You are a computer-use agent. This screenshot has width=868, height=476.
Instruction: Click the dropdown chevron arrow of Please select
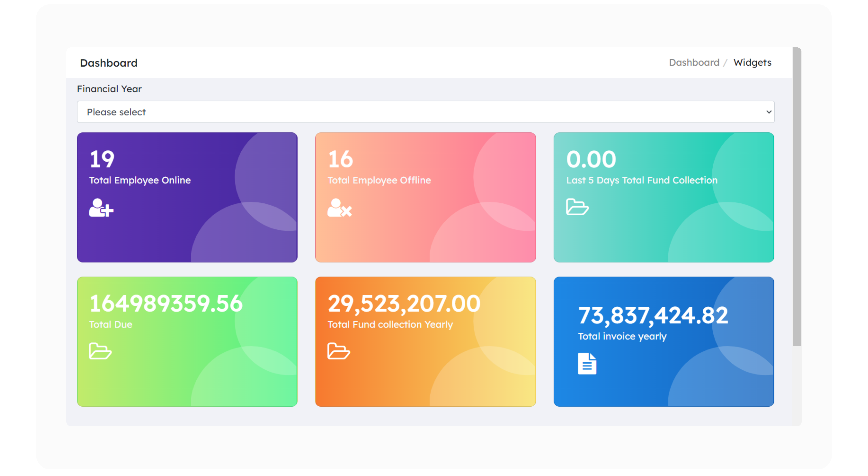[769, 112]
